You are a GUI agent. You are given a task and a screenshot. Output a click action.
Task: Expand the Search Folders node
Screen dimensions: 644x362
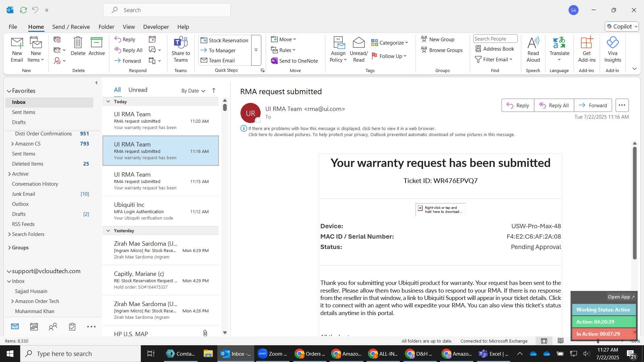[x=9, y=234]
